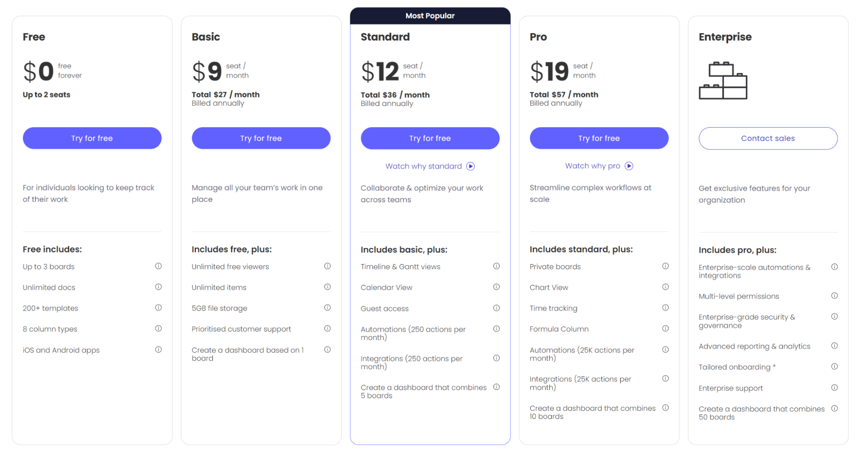Choose Try for free under Pro plan
This screenshot has height=457, width=868.
pyautogui.click(x=599, y=138)
